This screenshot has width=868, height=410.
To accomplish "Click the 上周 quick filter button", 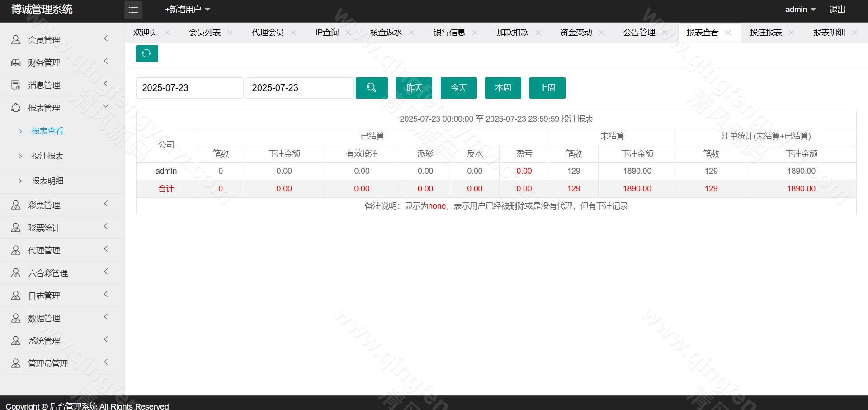I will click(547, 88).
